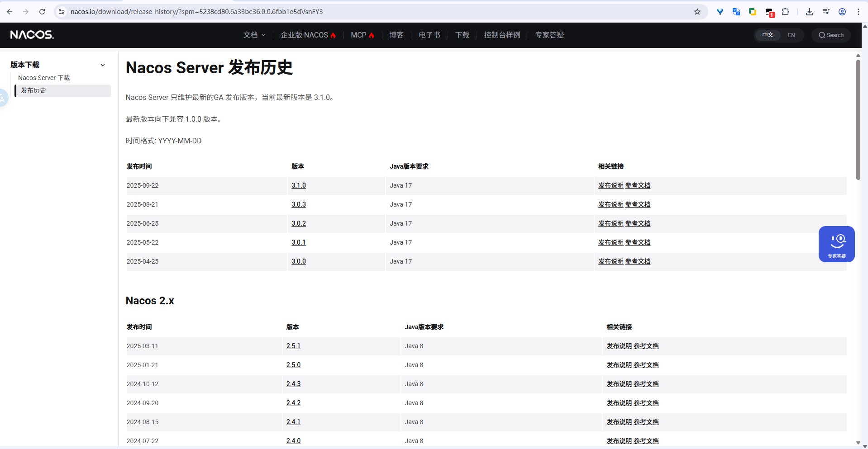Click the NACOS logo
868x449 pixels.
tap(32, 35)
